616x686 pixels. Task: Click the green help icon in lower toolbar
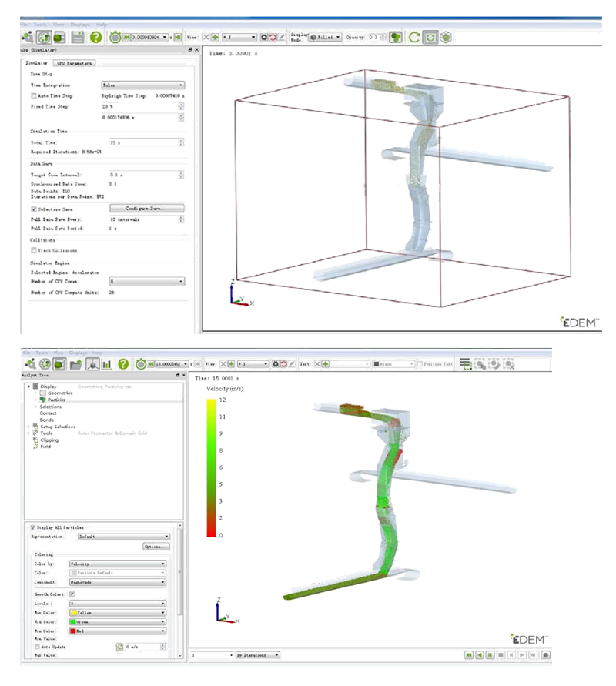pyautogui.click(x=123, y=363)
